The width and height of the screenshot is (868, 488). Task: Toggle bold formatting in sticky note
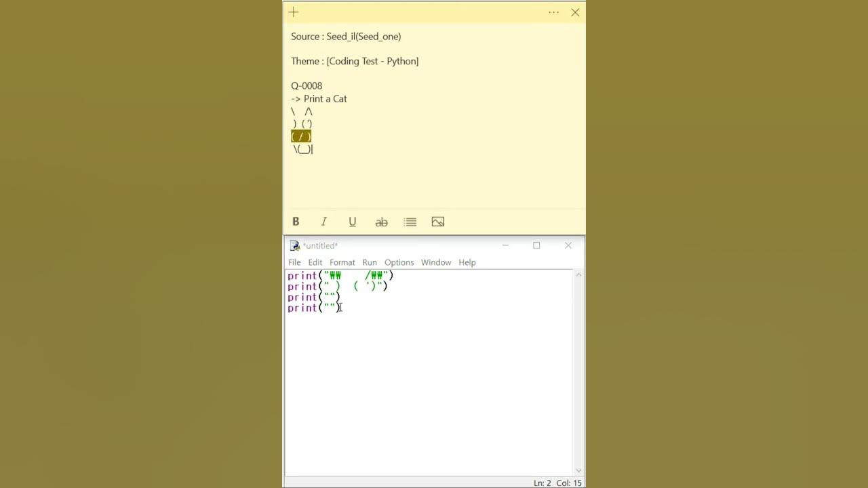coord(296,222)
